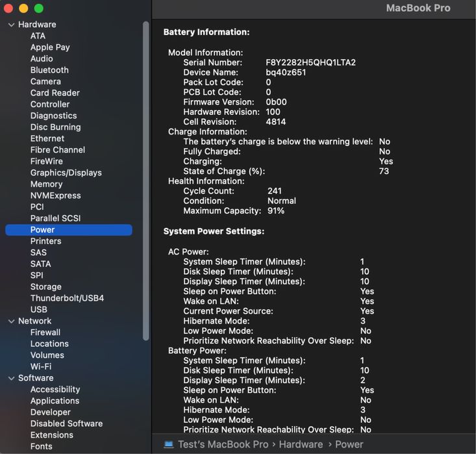Click the highlighted Power entry
The width and height of the screenshot is (476, 454).
click(x=69, y=229)
